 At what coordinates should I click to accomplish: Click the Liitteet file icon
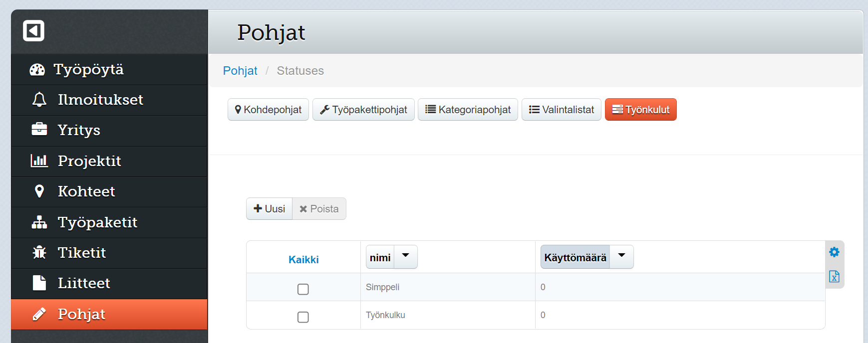pos(39,283)
